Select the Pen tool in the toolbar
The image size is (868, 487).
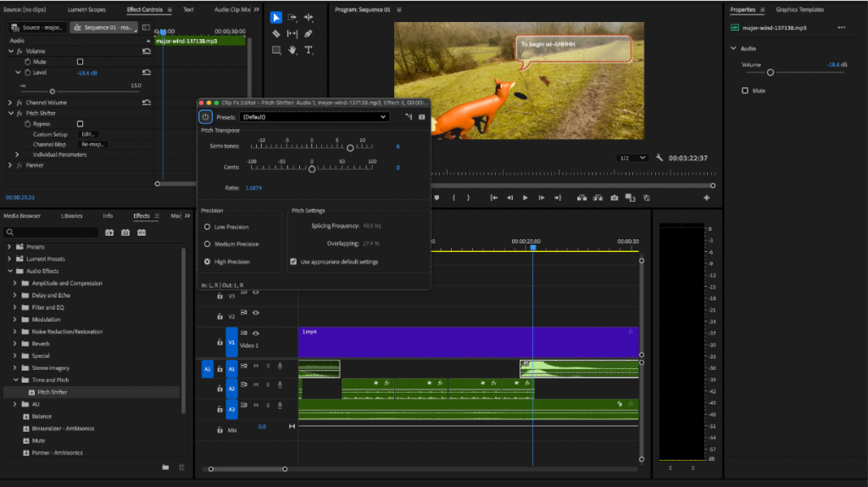309,34
